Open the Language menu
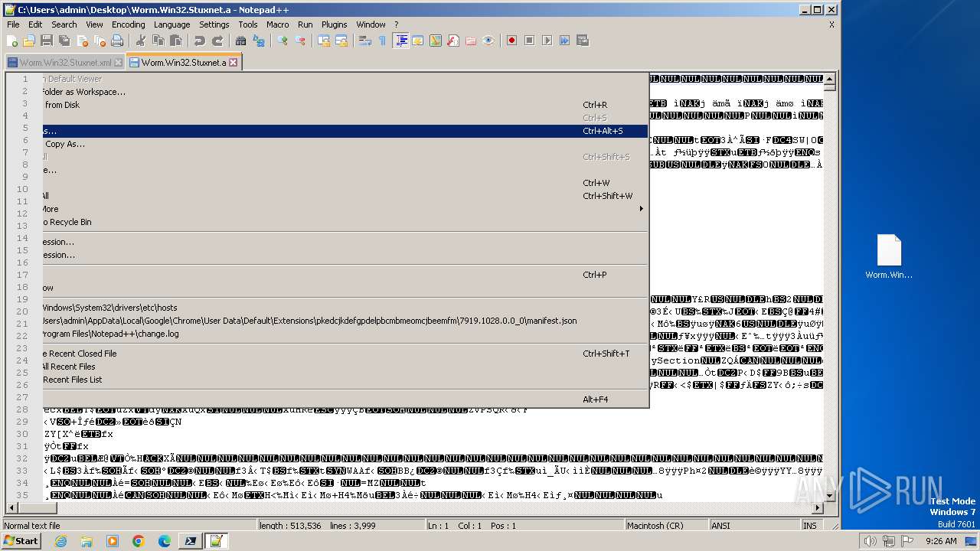Screen dimensions: 980x551 [172, 24]
